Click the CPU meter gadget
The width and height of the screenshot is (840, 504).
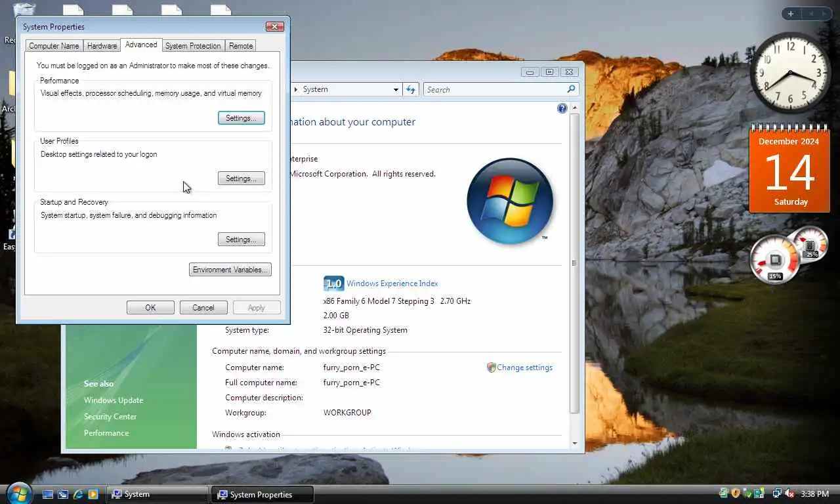[x=775, y=259]
